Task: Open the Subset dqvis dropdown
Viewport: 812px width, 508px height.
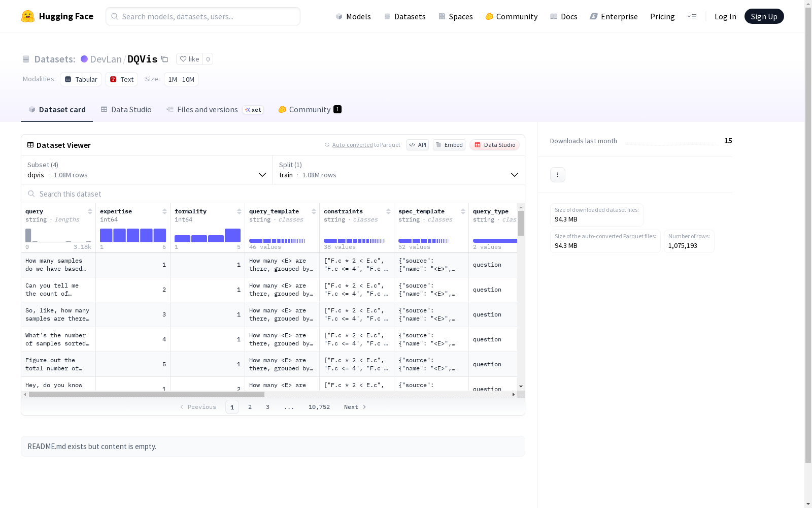Action: coord(147,170)
